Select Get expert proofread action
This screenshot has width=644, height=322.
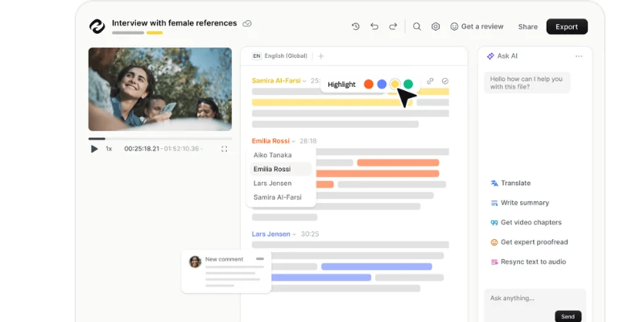530,242
